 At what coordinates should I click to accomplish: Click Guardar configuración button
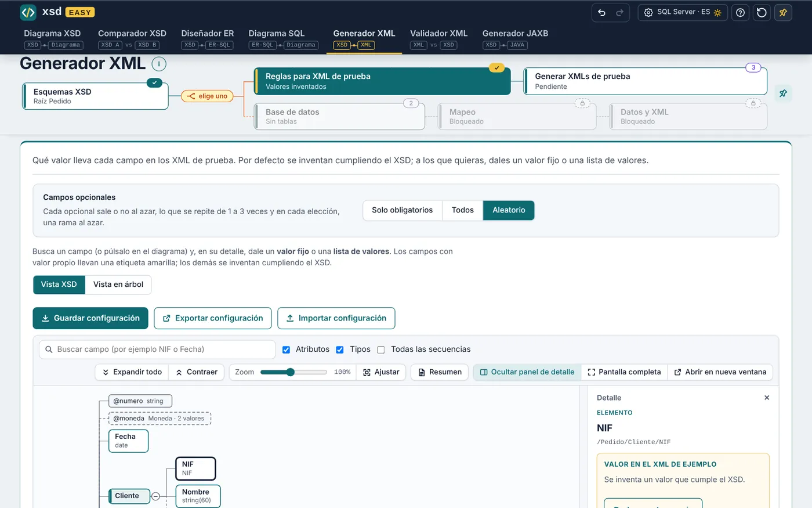coord(90,318)
